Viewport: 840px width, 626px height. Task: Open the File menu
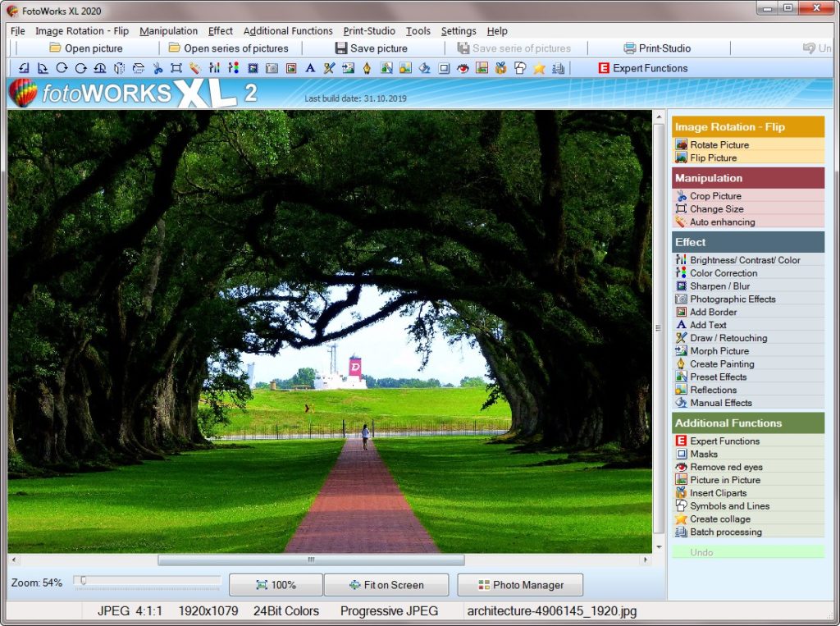point(17,30)
